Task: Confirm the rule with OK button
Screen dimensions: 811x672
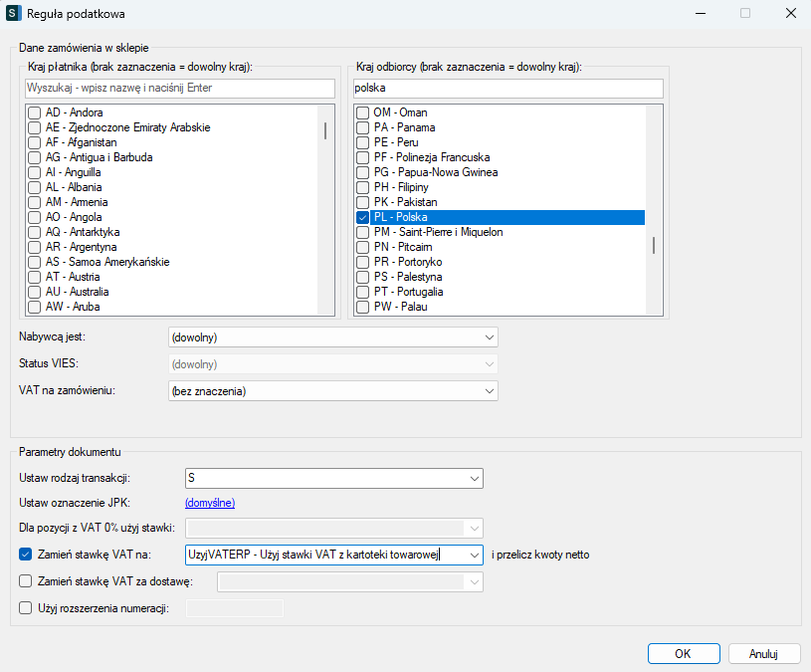Action: tap(683, 654)
